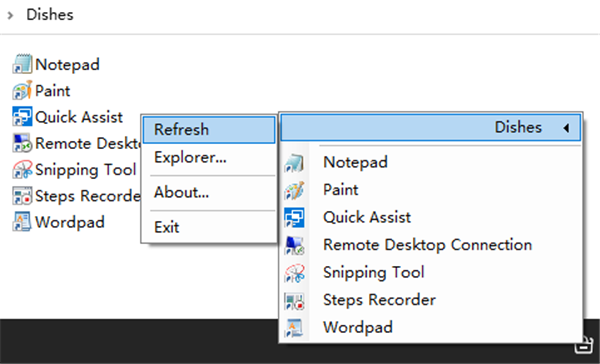Click the Quick Assist icon in folder list
The image size is (600, 364).
22,116
